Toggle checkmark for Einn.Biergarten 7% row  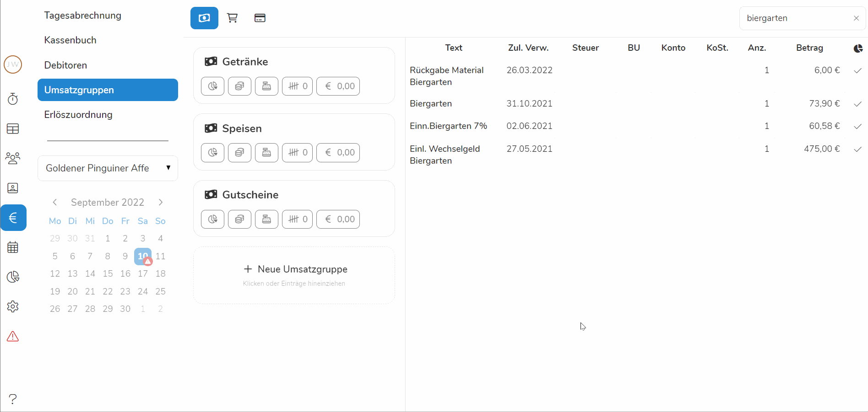pyautogui.click(x=857, y=126)
